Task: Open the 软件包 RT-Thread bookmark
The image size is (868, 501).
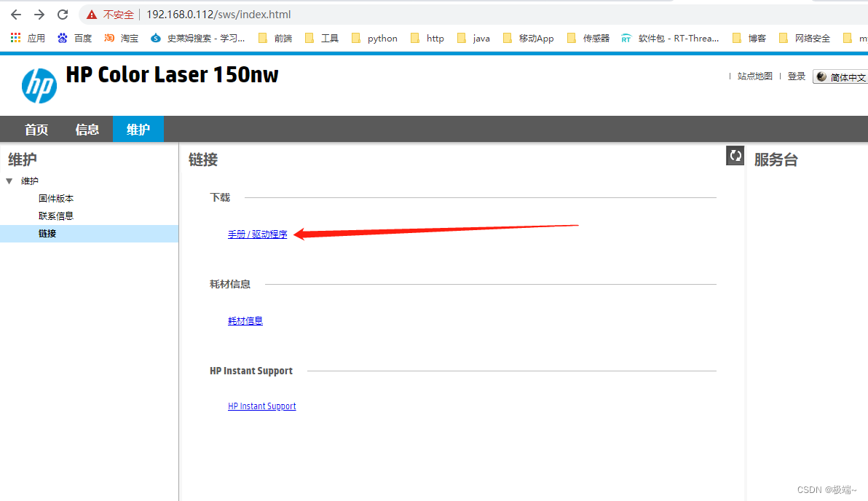Action: click(671, 38)
